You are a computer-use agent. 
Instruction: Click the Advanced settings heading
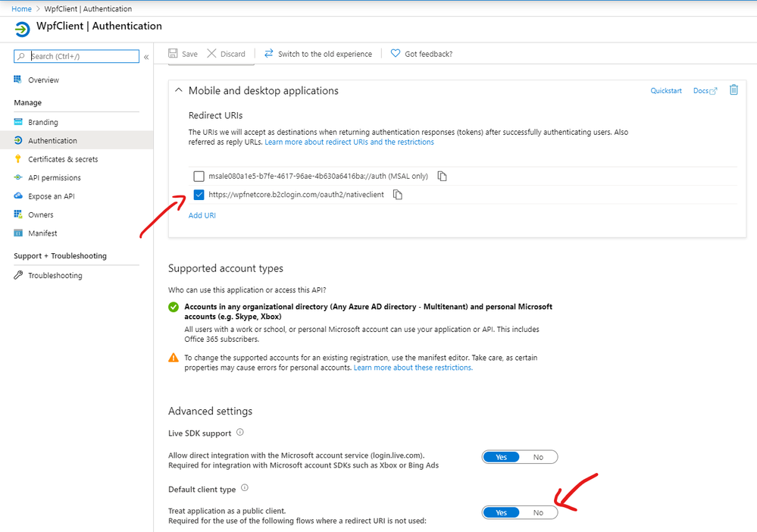click(210, 412)
